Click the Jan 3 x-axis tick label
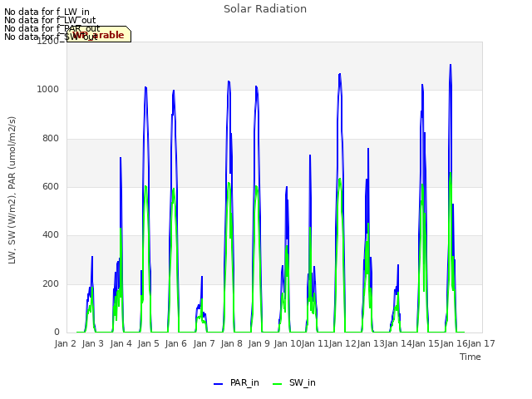Image resolution: width=532 pixels, height=399 pixels. [x=92, y=343]
